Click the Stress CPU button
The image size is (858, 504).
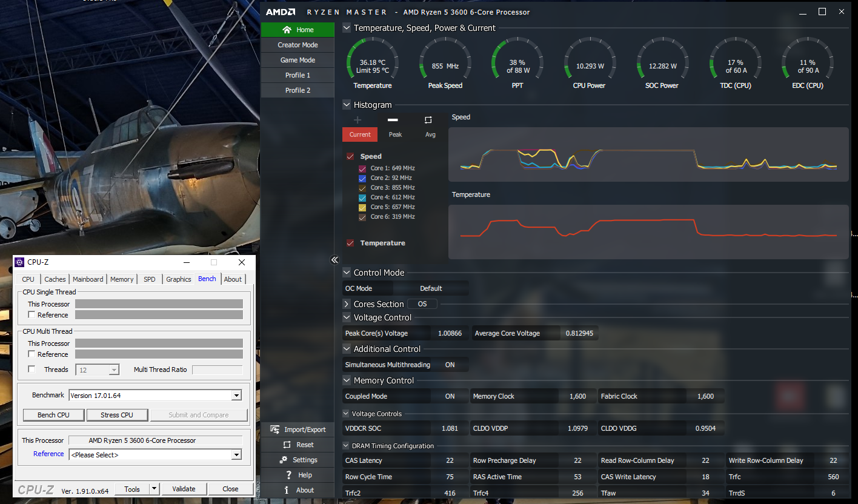(x=117, y=415)
